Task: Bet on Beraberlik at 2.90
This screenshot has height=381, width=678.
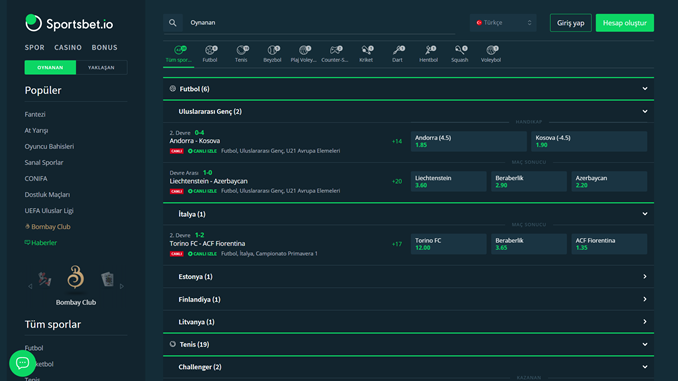Action: [x=529, y=182]
